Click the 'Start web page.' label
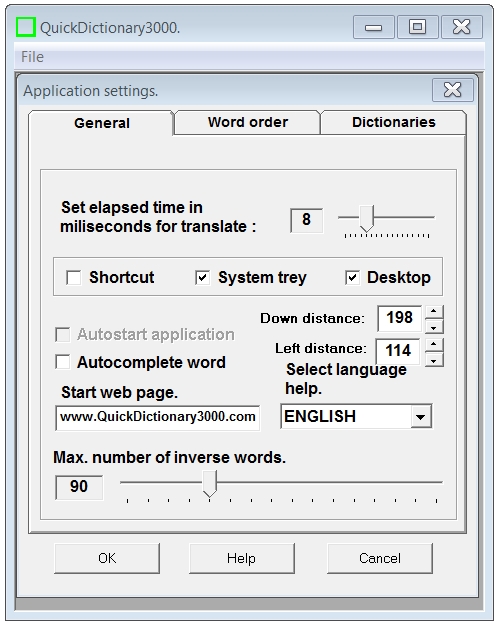 pyautogui.click(x=119, y=393)
